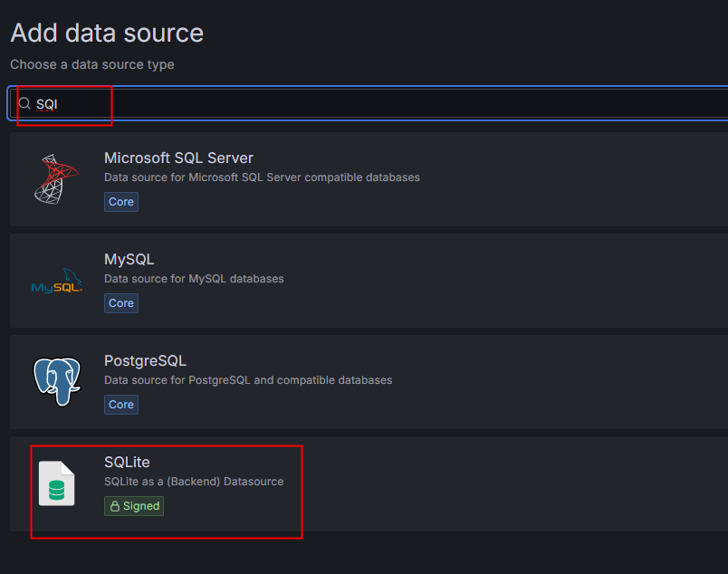Click the Core badge under PostgreSQL
This screenshot has width=728, height=574.
pyautogui.click(x=121, y=405)
